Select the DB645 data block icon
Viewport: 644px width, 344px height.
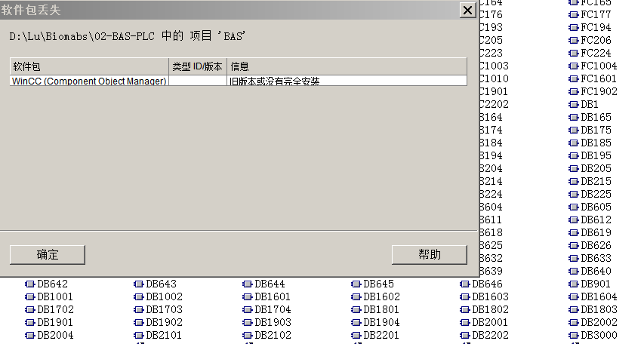click(x=356, y=284)
